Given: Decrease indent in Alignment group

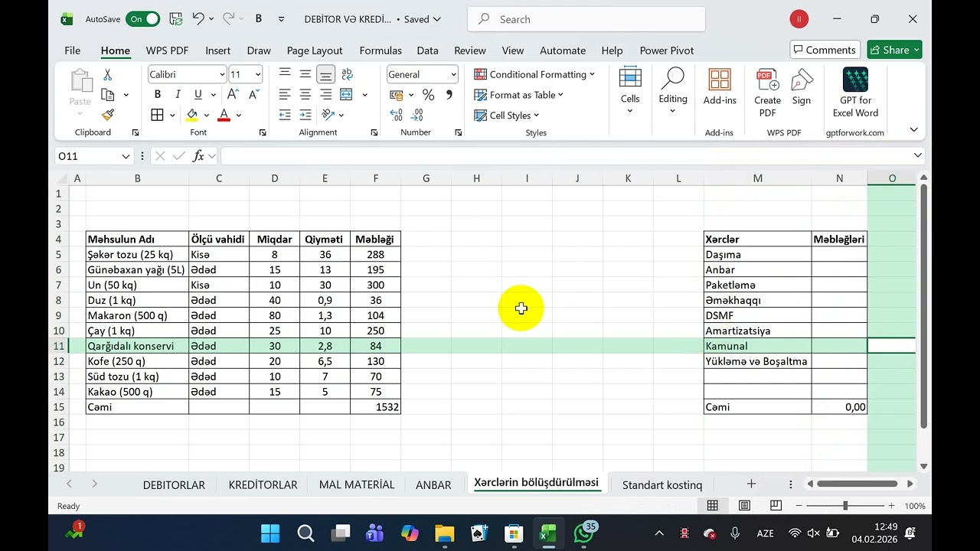Looking at the screenshot, I should click(285, 115).
